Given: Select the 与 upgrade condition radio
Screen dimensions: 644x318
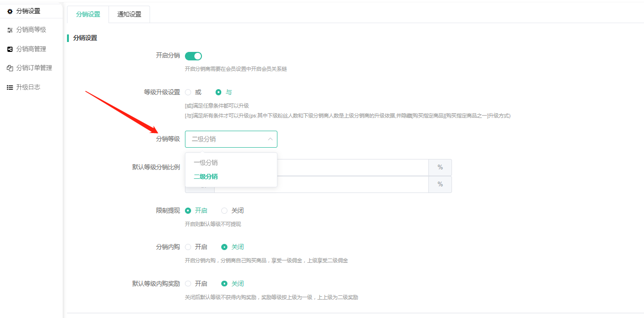Looking at the screenshot, I should (x=218, y=92).
